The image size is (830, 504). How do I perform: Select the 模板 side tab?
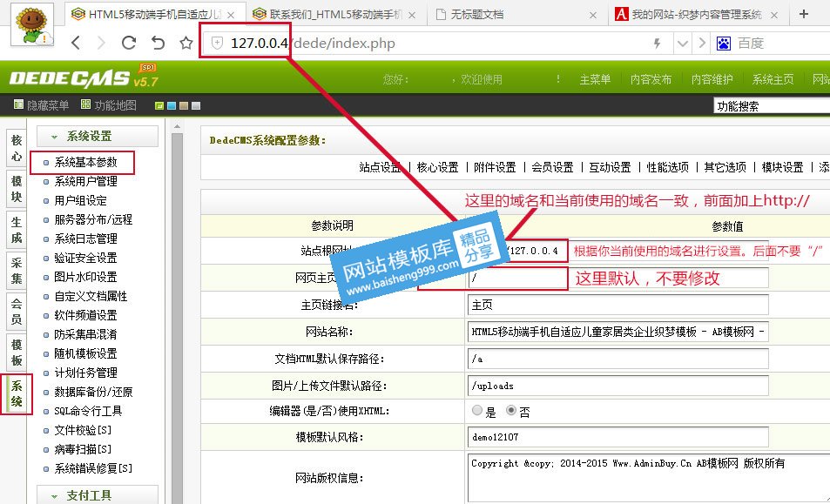(17, 353)
